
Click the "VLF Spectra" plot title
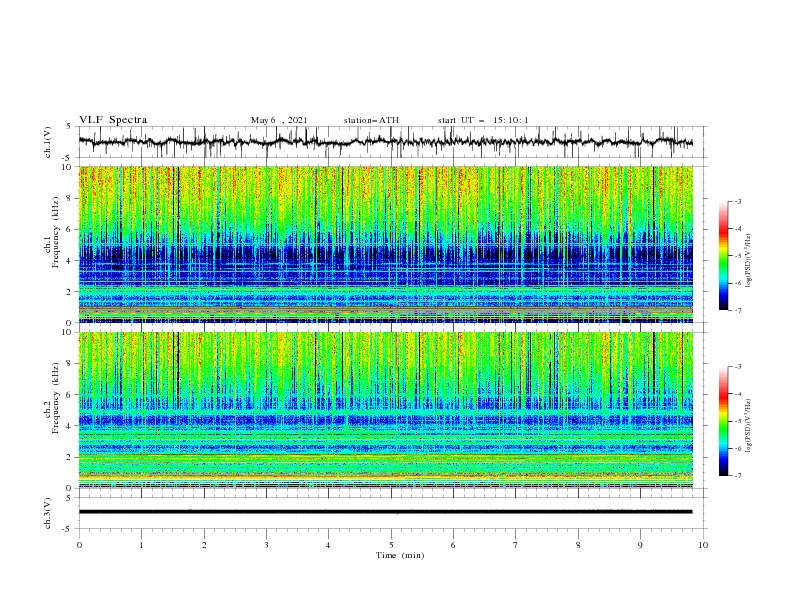point(113,120)
